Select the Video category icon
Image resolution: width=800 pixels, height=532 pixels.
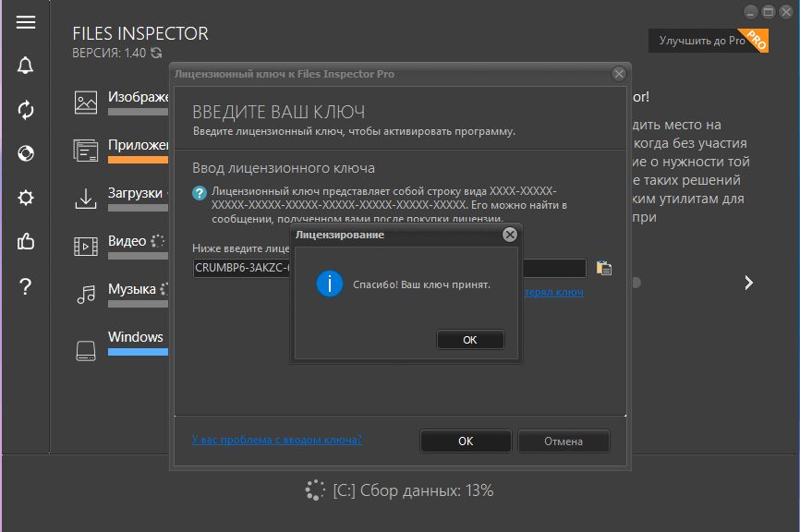[86, 247]
